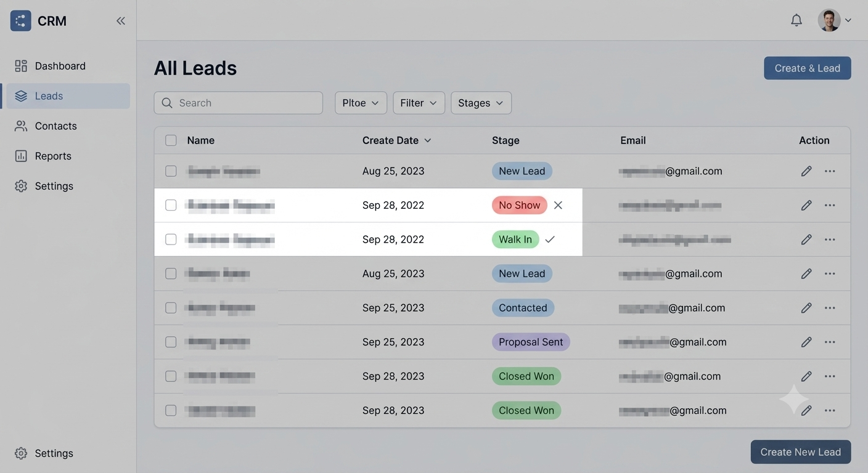Viewport: 868px width, 473px height.
Task: Select all leads with the header checkbox
Action: tap(171, 140)
